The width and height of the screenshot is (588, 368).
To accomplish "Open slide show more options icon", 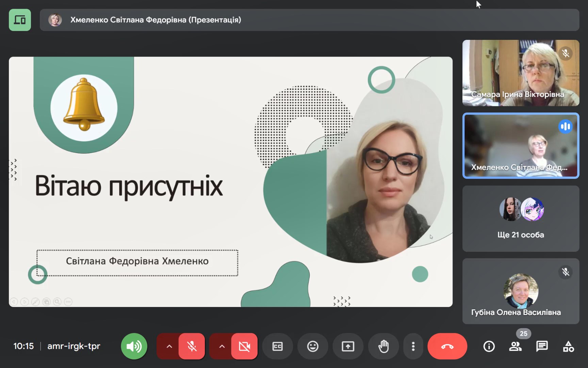I will coord(68,302).
